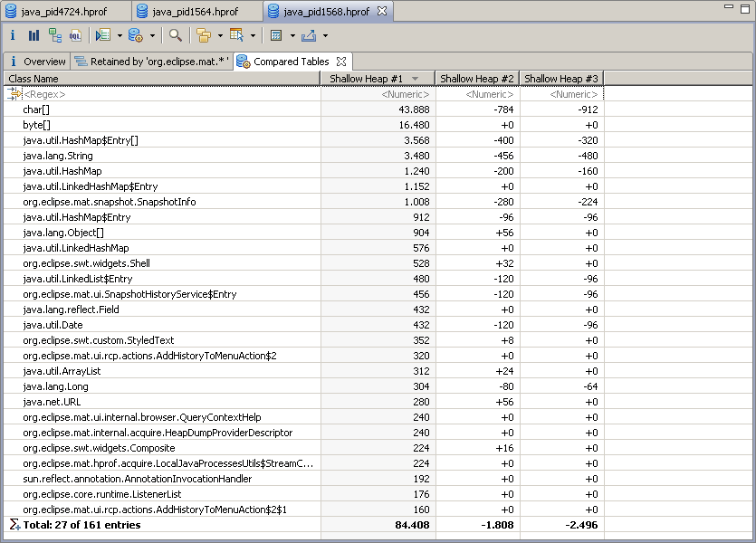The image size is (756, 543).
Task: Sort by Shallow Heap #1 column header
Action: coord(378,79)
